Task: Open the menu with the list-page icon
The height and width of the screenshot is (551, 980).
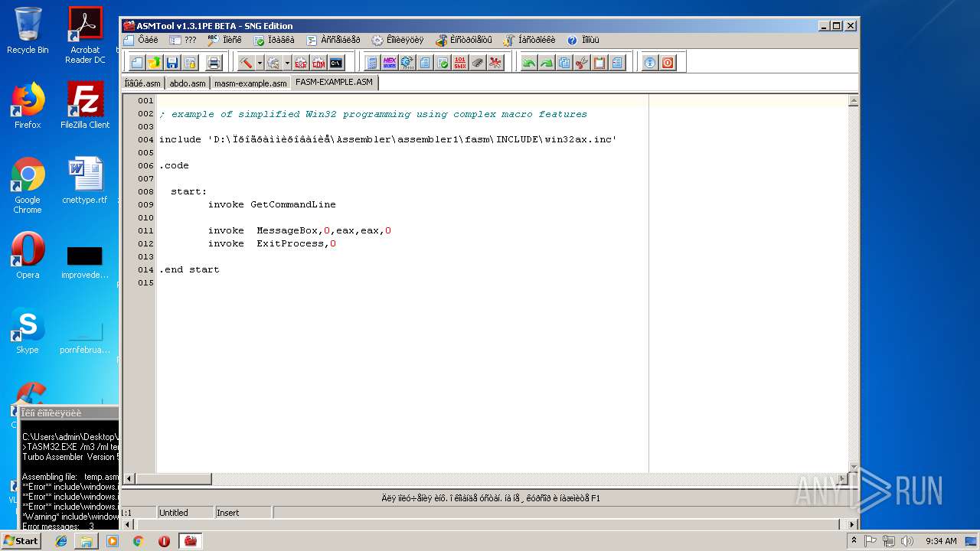Action: tap(333, 40)
